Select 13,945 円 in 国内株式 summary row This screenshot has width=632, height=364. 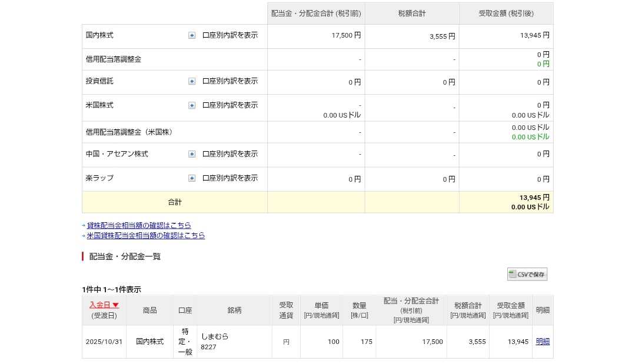pos(534,35)
